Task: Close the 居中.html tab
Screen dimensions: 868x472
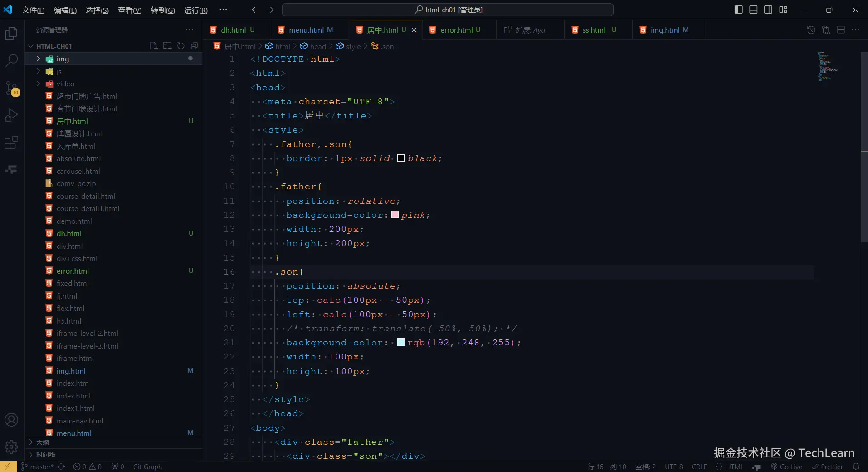Action: point(414,30)
